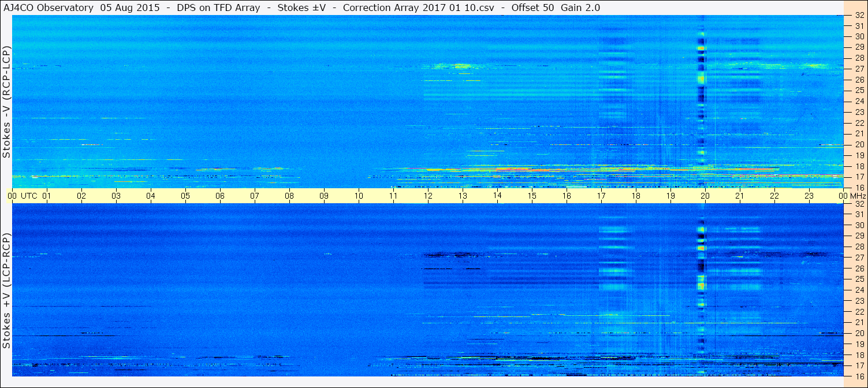Click the 07 hour time marker

click(x=255, y=196)
